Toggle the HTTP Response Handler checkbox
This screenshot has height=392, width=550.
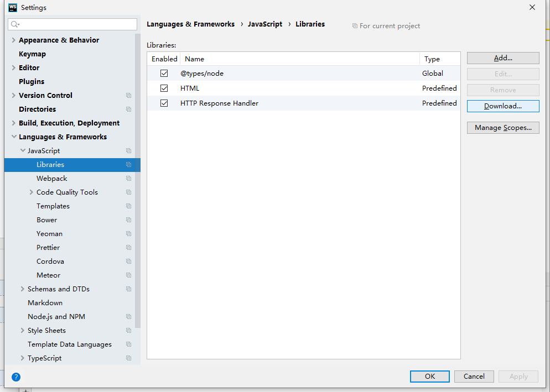(164, 103)
